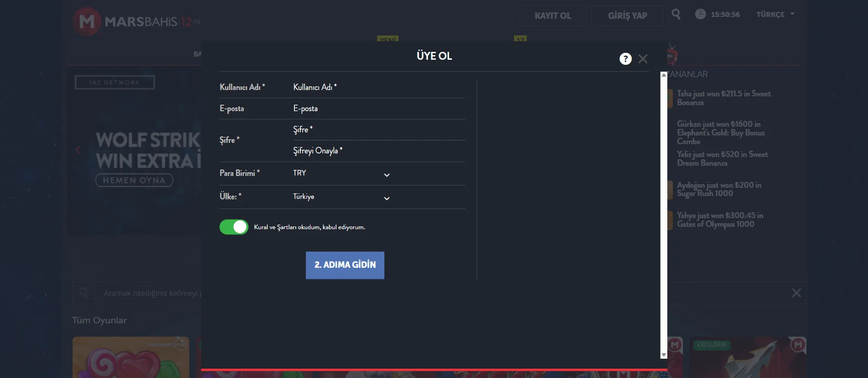Viewport: 868px width, 378px height.
Task: Click the help question mark icon
Action: (x=625, y=59)
